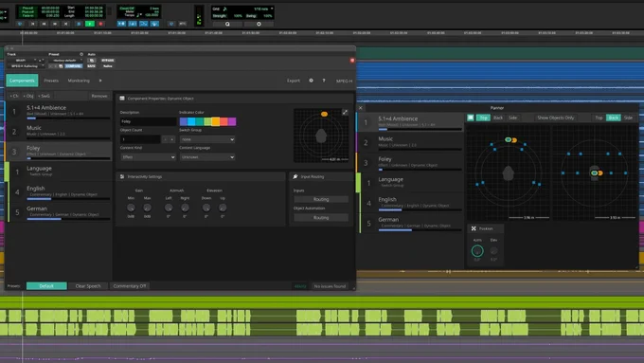Click the Object Automation Routing button
This screenshot has width=644, height=363.
tap(321, 217)
